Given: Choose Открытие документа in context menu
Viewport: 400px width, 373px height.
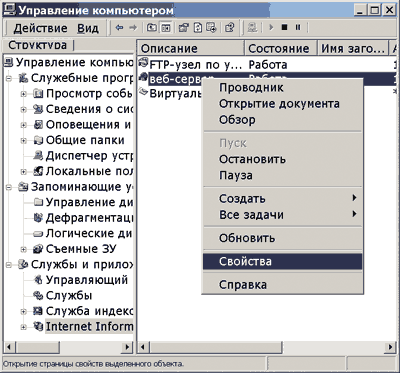Looking at the screenshot, I should (283, 104).
